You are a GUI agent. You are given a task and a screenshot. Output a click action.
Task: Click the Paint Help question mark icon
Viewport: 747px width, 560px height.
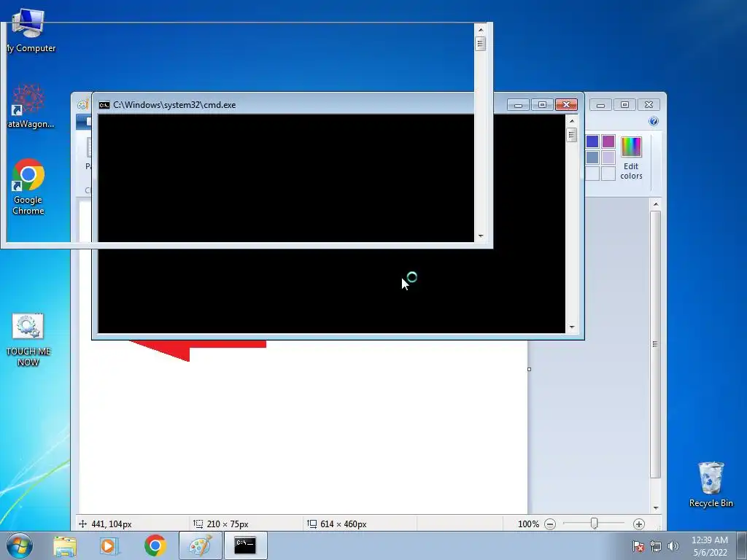click(654, 122)
